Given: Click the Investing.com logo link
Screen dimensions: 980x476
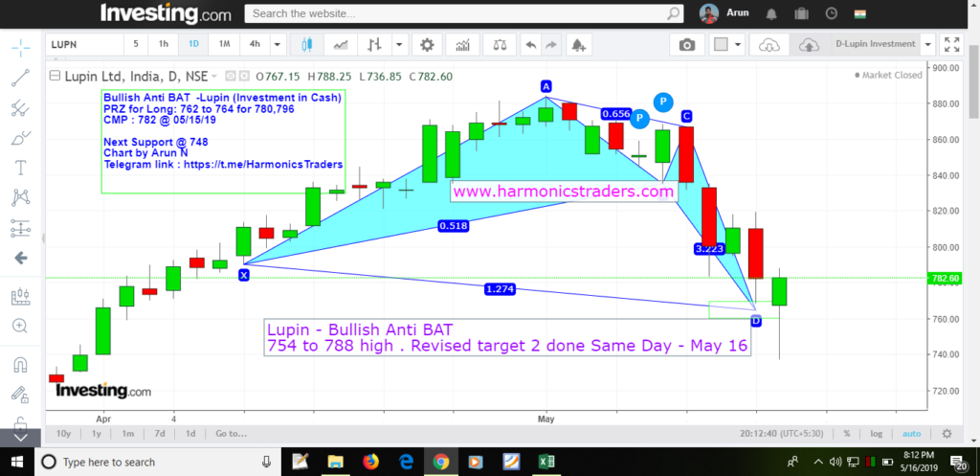Looking at the screenshot, I should (x=166, y=13).
